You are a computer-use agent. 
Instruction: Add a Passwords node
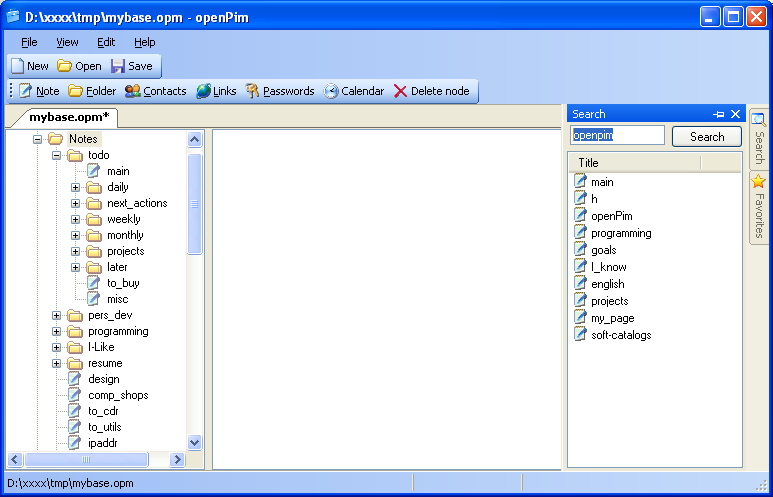pyautogui.click(x=280, y=91)
